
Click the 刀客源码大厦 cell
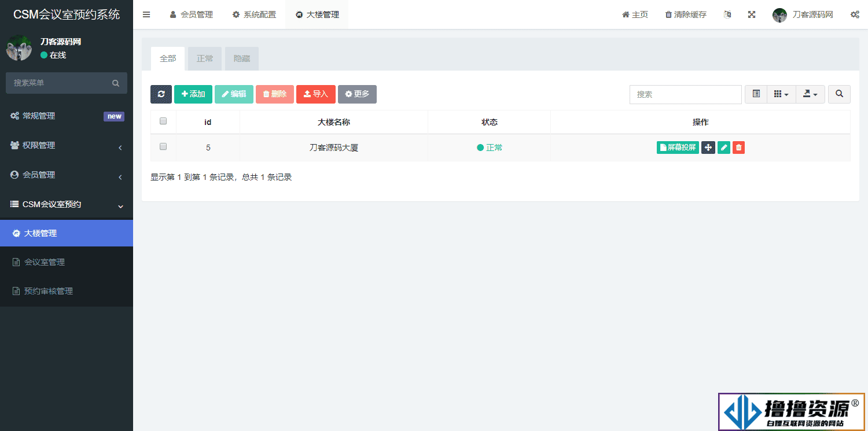coord(334,148)
